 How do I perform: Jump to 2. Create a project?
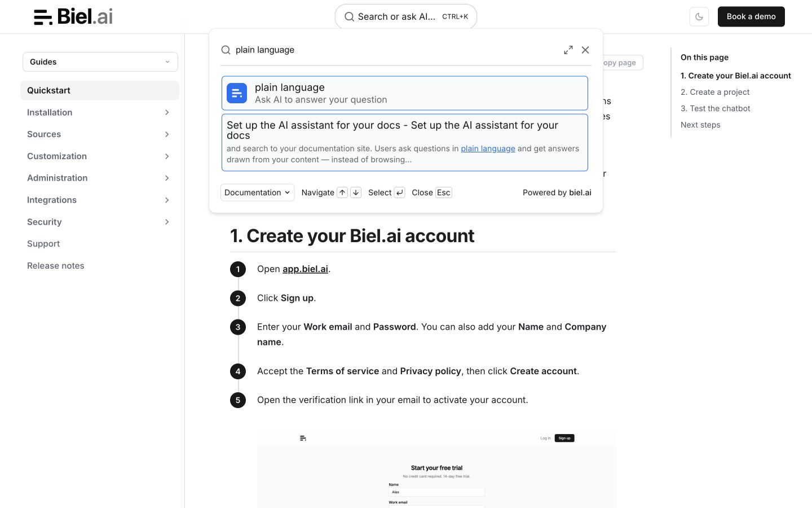click(x=715, y=92)
